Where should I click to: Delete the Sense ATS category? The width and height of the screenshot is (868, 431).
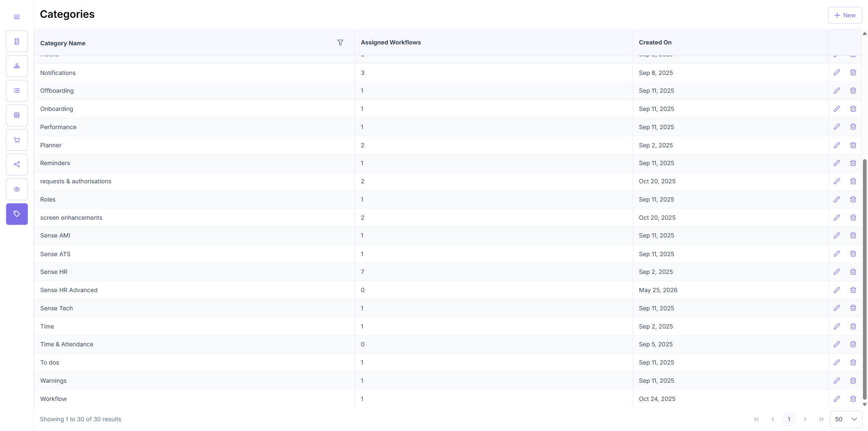(853, 254)
